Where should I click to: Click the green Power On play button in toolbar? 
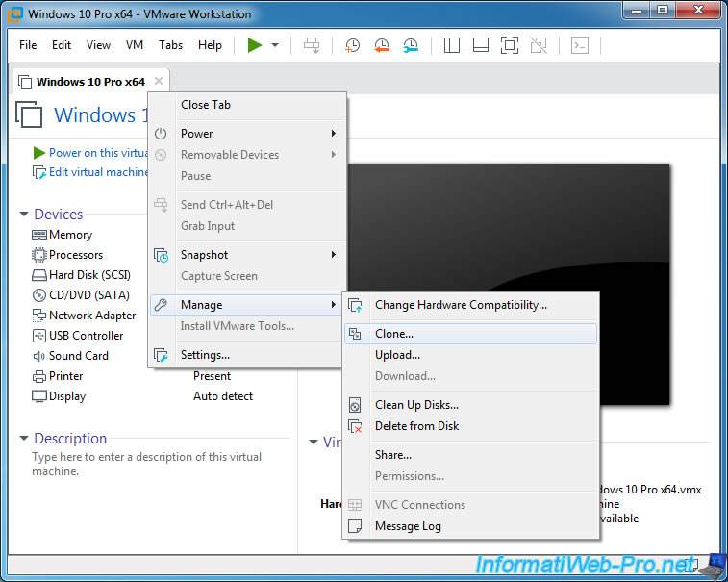coord(255,45)
